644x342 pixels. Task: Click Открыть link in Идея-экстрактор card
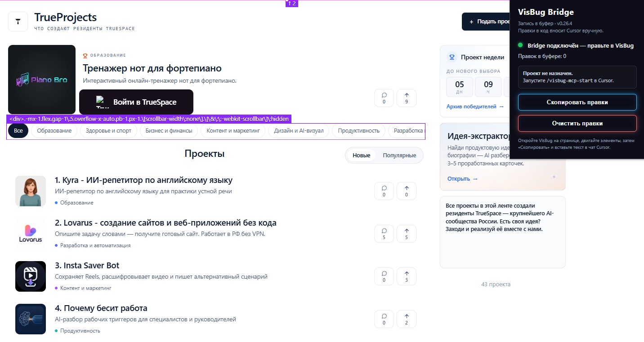[463, 179]
